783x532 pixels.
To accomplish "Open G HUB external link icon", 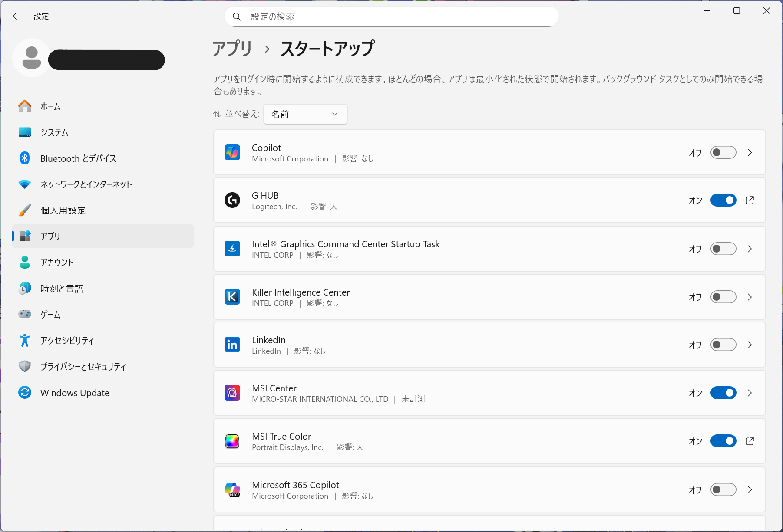I will pyautogui.click(x=750, y=200).
